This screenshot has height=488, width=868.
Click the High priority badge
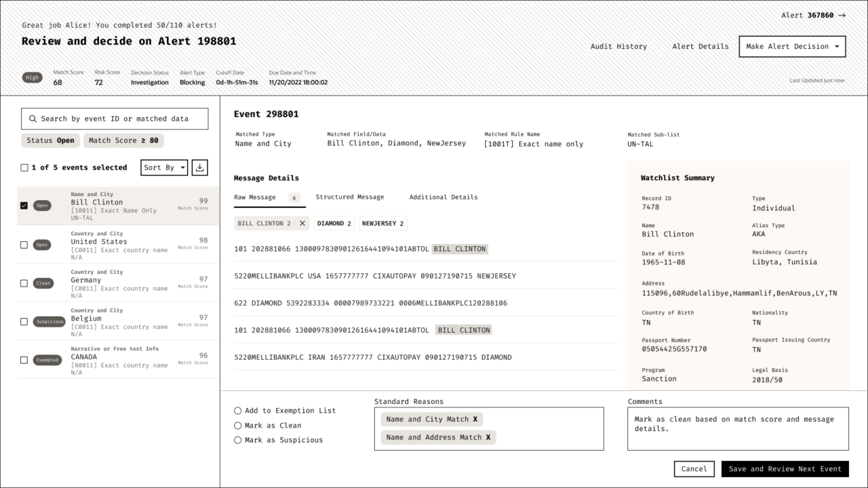[32, 78]
